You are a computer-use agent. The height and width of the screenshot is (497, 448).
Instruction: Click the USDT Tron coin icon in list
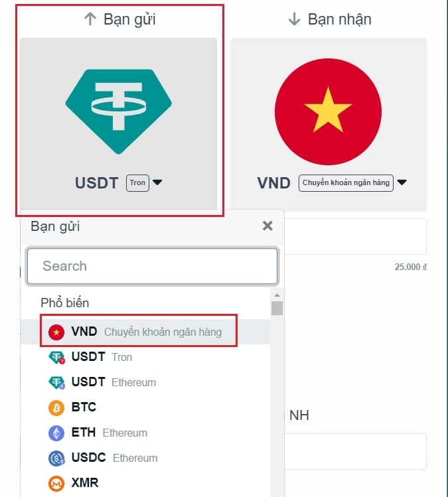(56, 357)
